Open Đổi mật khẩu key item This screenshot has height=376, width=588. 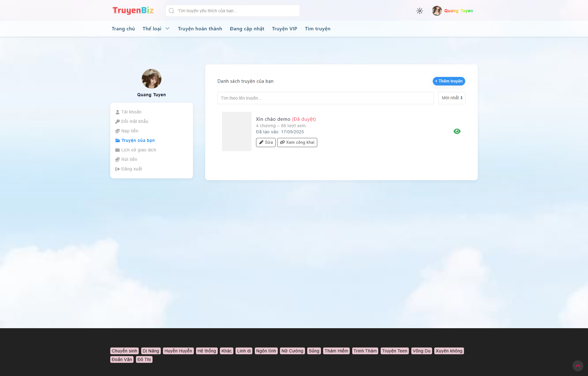coord(134,121)
